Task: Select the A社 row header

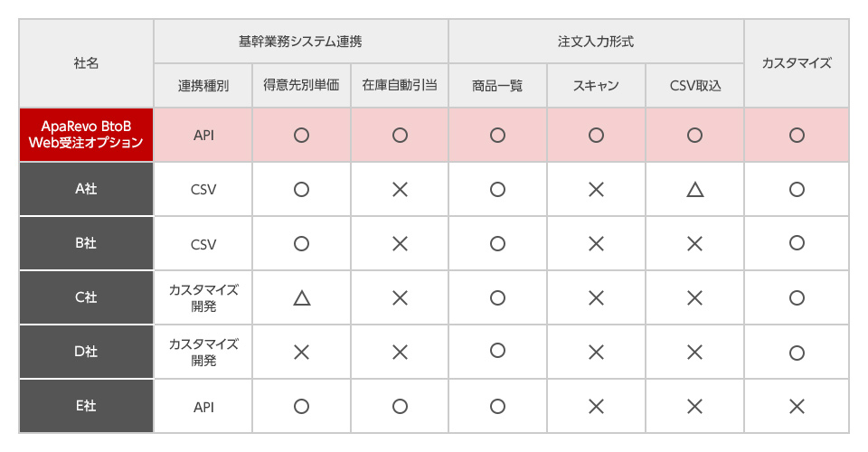Action: click(x=87, y=189)
